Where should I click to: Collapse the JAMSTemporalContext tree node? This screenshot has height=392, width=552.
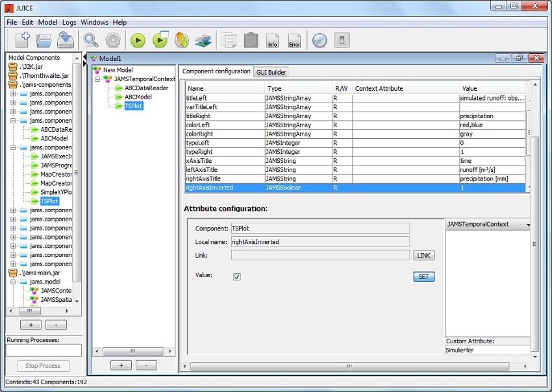coord(97,79)
